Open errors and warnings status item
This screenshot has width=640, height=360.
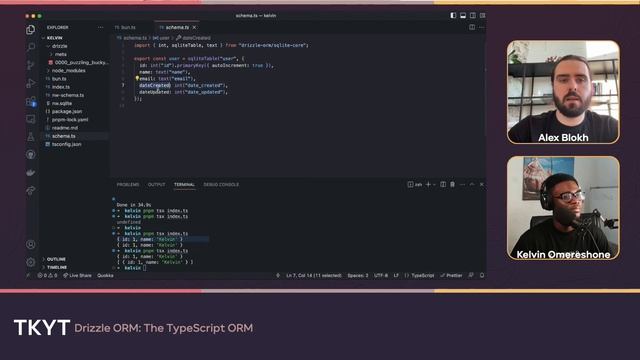point(47,276)
